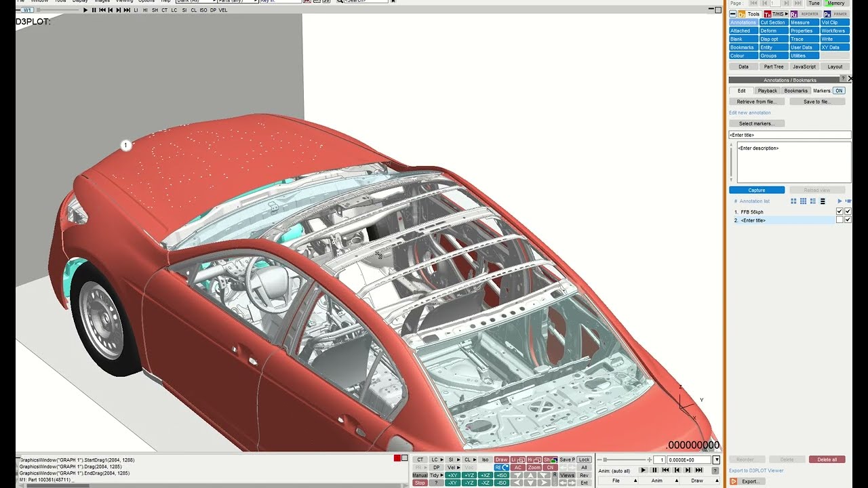This screenshot has width=868, height=488.
Task: Click marker 1 on the car roof
Action: coord(125,145)
